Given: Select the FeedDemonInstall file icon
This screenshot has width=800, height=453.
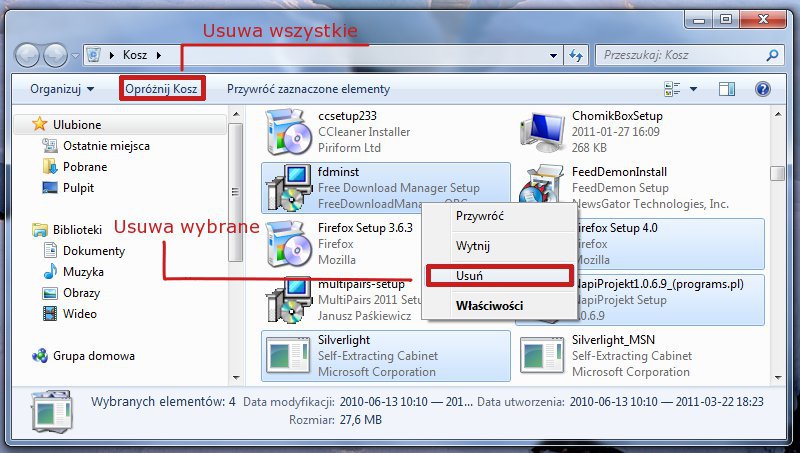Looking at the screenshot, I should [541, 184].
